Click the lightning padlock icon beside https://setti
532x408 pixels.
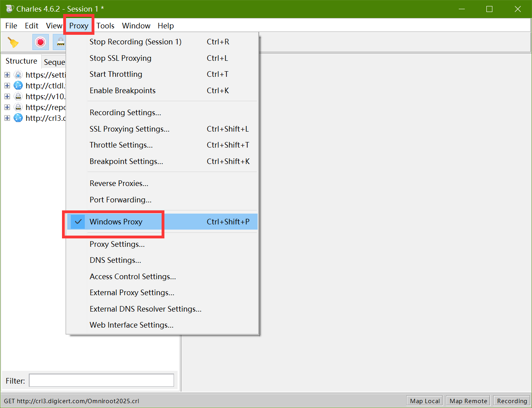(18, 75)
